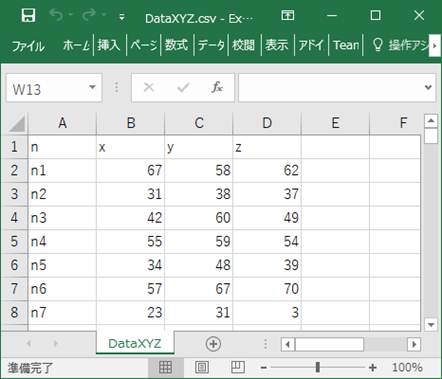Click inside the formula bar field

pyautogui.click(x=330, y=88)
